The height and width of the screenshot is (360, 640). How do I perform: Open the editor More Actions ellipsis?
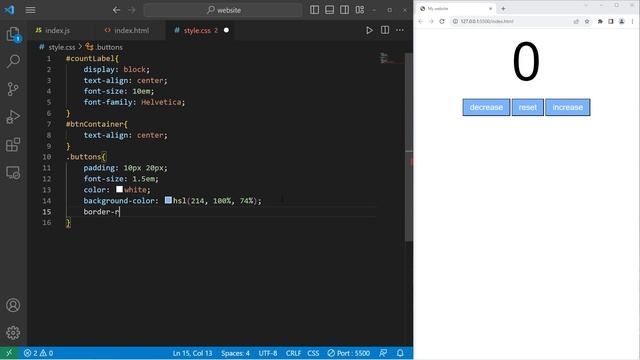point(400,30)
